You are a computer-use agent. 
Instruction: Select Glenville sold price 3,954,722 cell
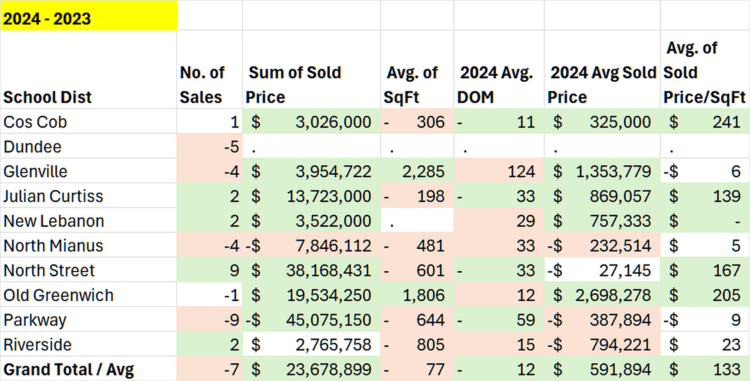[x=311, y=171]
